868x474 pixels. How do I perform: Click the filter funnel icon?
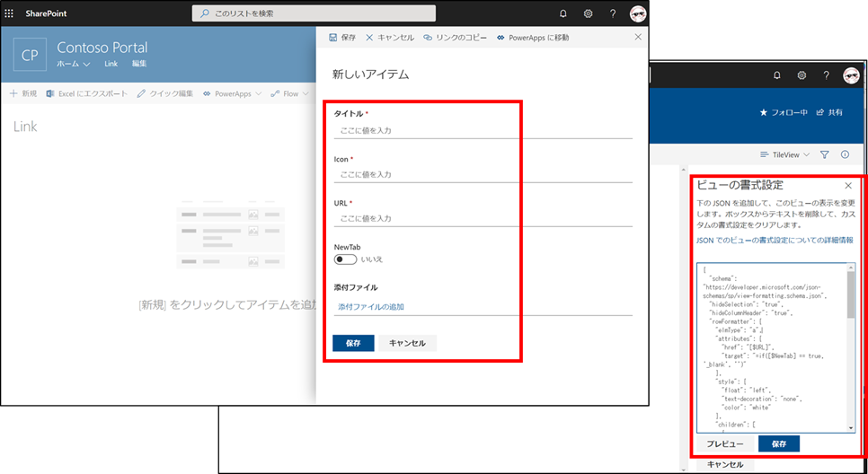[824, 155]
